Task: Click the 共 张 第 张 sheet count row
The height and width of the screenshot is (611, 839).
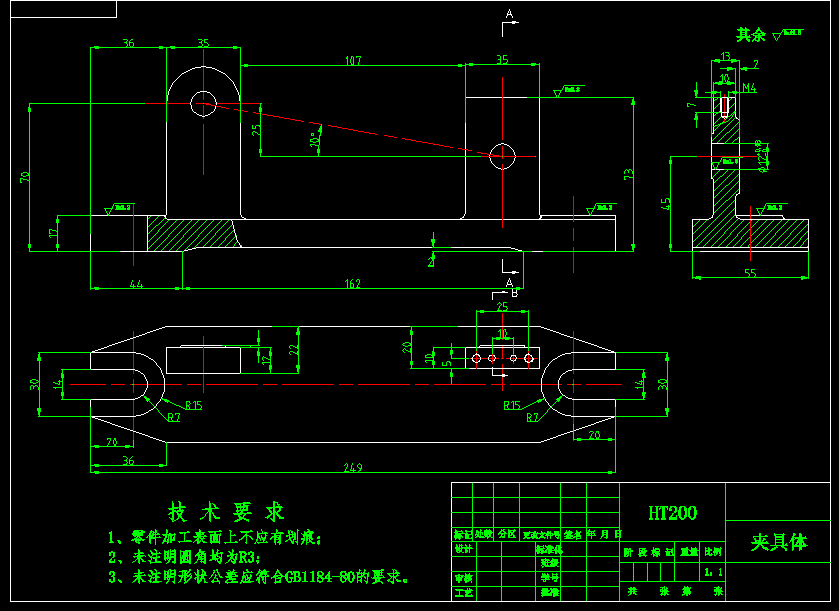Action: [x=673, y=592]
